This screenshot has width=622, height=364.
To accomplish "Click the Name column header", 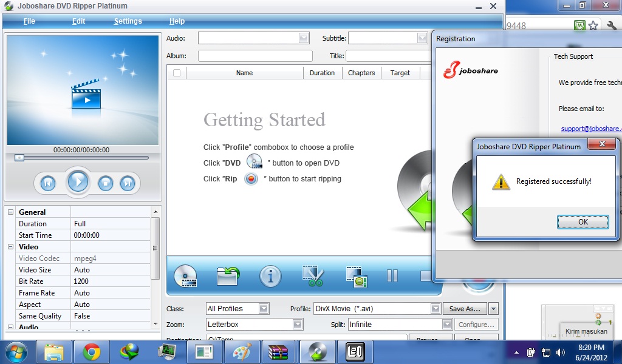I will pyautogui.click(x=244, y=73).
